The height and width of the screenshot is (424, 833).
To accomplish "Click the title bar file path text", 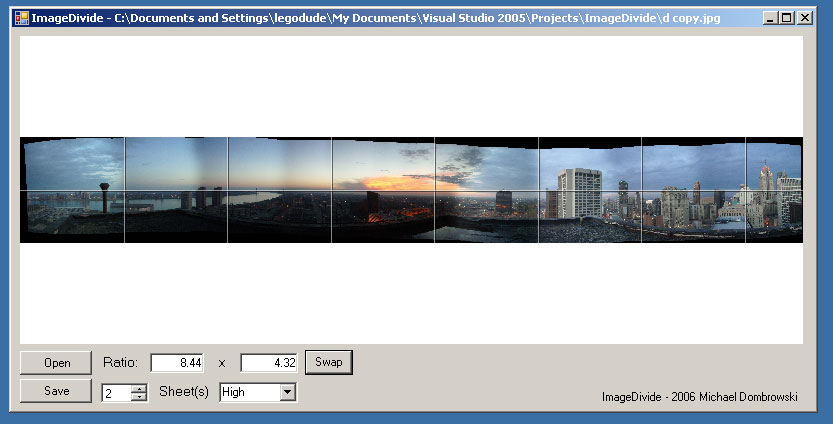I will tap(418, 18).
